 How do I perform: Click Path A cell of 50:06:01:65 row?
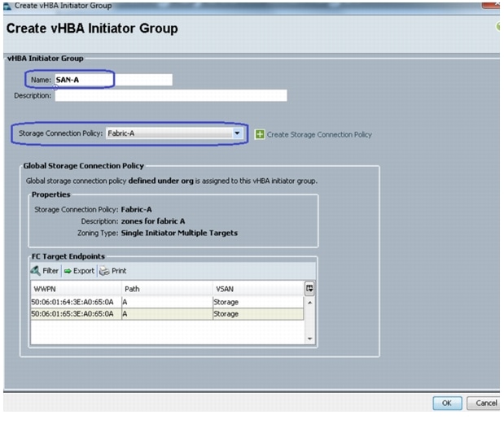tap(167, 314)
